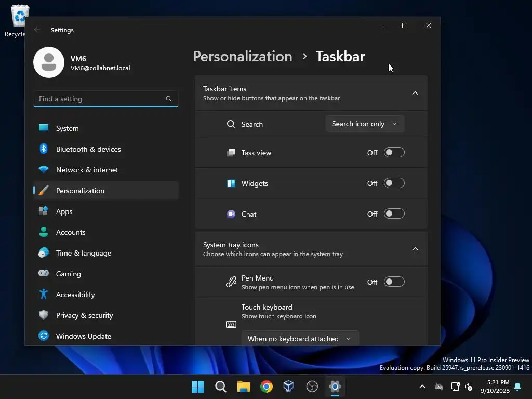Click the Privacy & security shield icon

[44, 315]
